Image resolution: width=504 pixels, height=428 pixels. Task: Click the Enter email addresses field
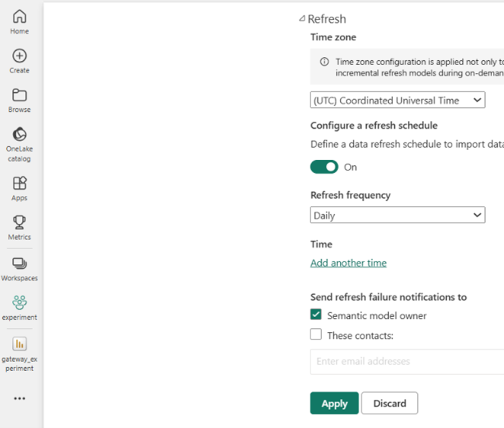[406, 362]
